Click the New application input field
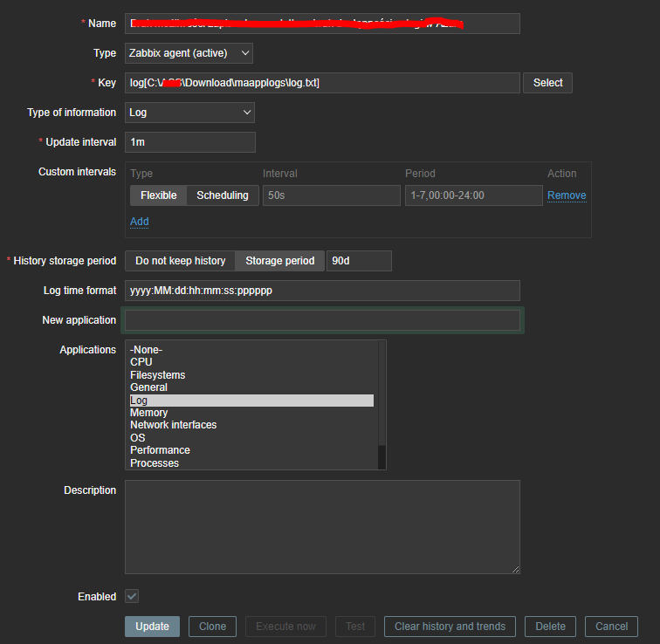This screenshot has width=660, height=644. pyautogui.click(x=322, y=320)
